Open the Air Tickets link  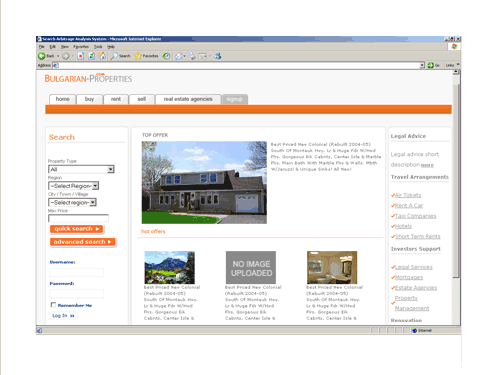(408, 195)
